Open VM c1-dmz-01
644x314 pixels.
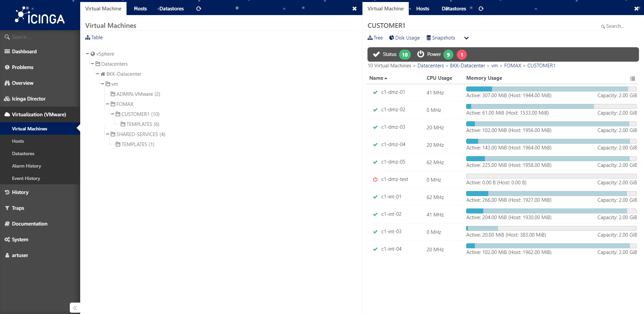point(393,92)
